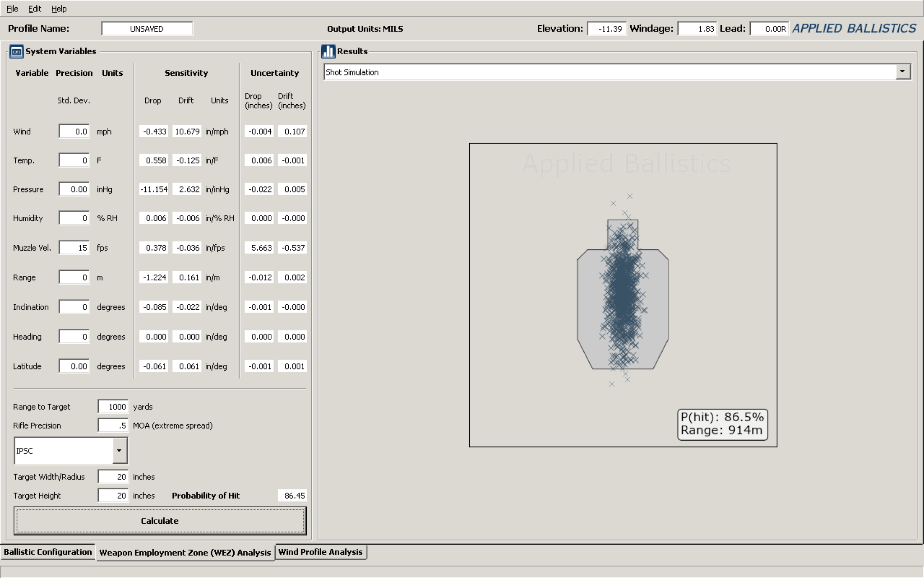Edit the Humidity std. dev. input
This screenshot has width=924, height=578.
pyautogui.click(x=74, y=218)
